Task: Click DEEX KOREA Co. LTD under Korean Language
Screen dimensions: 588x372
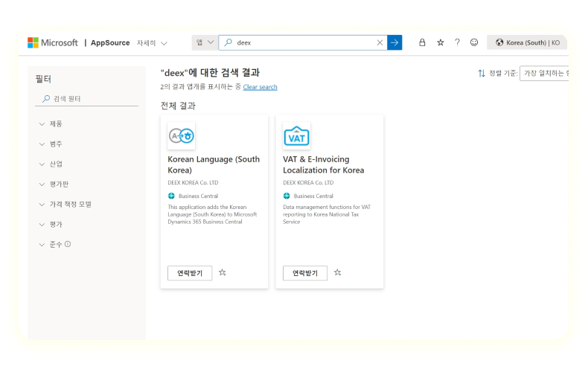Action: pyautogui.click(x=193, y=182)
